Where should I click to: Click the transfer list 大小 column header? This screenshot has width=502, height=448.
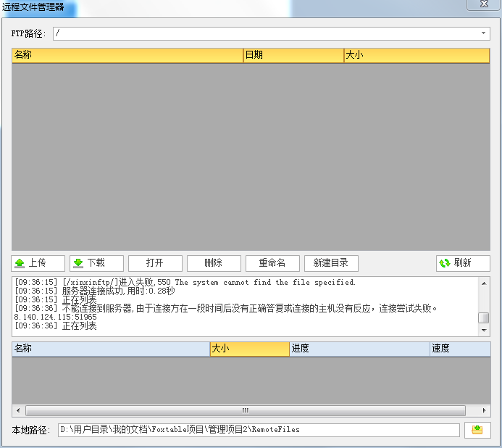coord(250,349)
